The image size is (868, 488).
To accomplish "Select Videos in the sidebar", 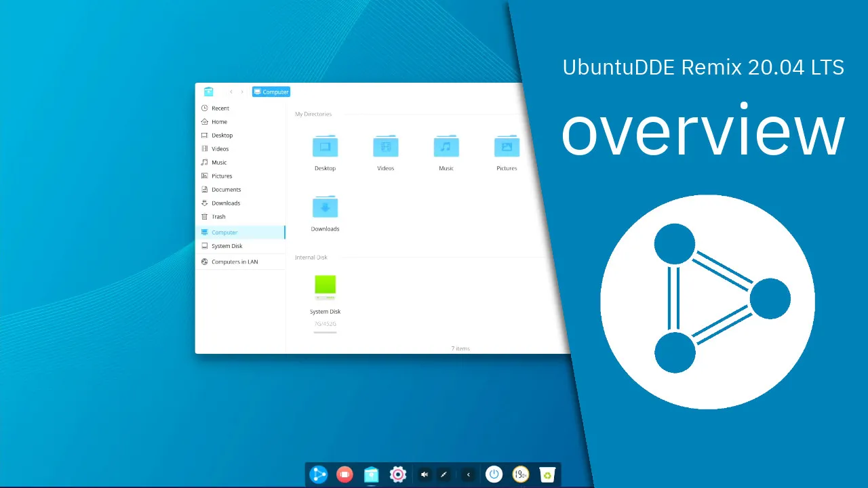I will 240,149.
